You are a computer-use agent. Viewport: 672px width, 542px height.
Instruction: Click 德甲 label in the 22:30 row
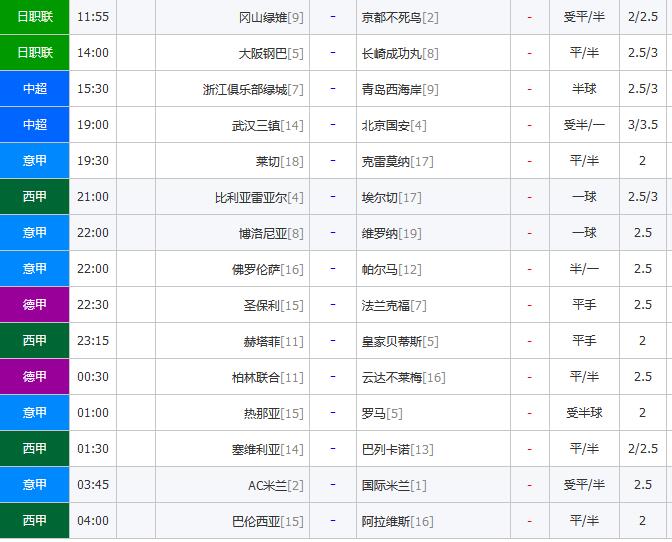click(x=35, y=305)
